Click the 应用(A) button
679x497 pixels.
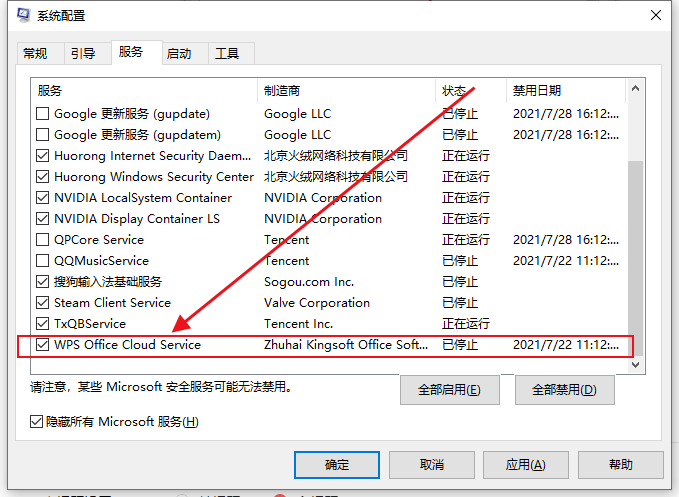point(525,465)
